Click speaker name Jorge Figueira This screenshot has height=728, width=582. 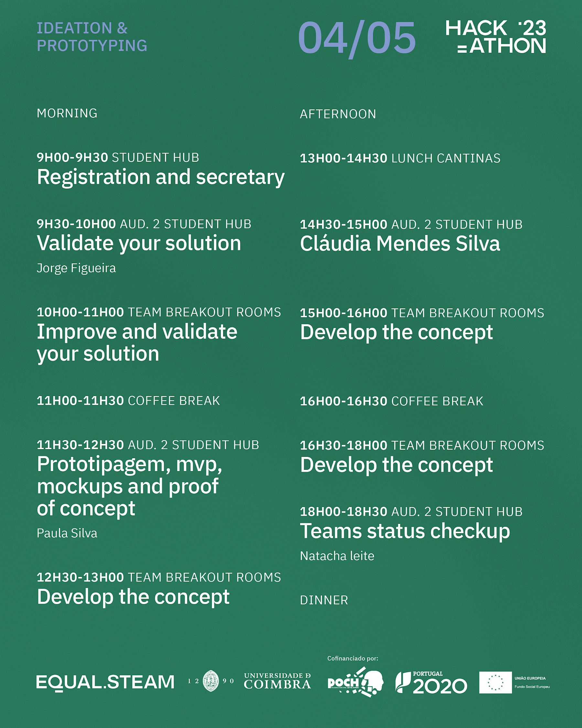click(x=76, y=268)
